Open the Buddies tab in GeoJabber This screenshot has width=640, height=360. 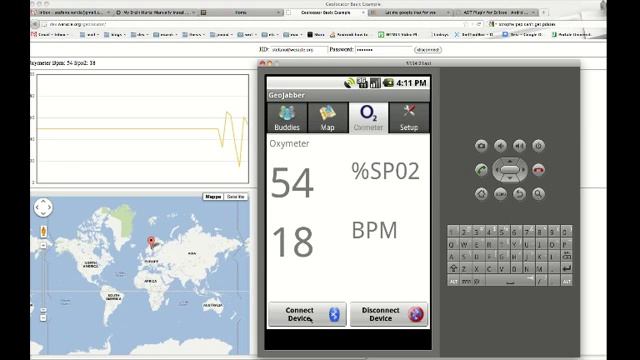pyautogui.click(x=287, y=118)
